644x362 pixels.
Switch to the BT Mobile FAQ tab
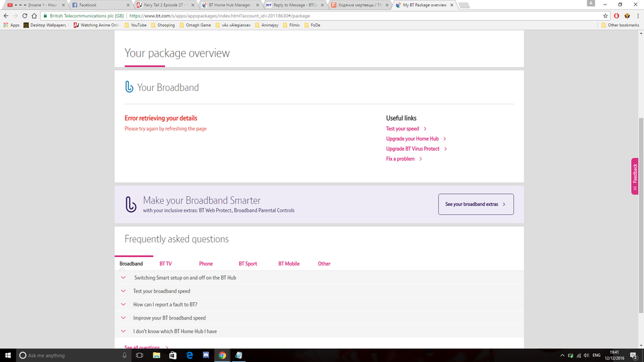[289, 263]
